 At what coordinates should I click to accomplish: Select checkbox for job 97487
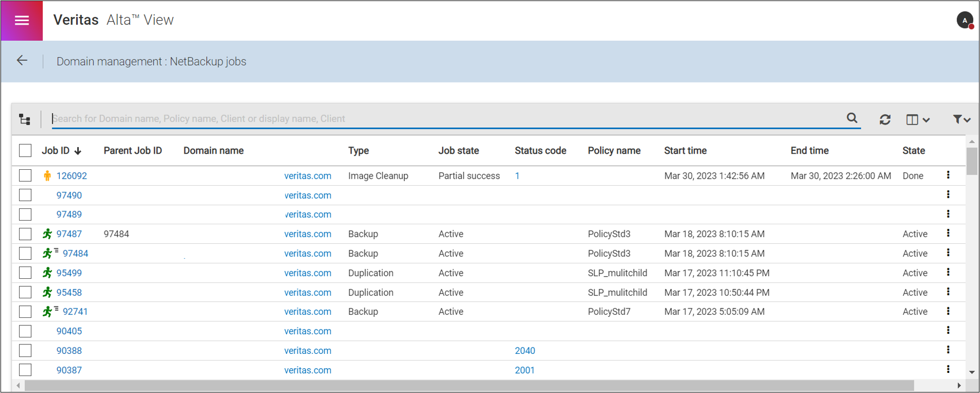click(x=25, y=234)
